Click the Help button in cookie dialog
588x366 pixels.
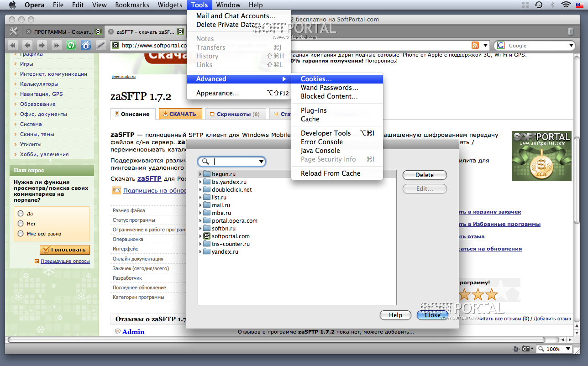pos(395,315)
